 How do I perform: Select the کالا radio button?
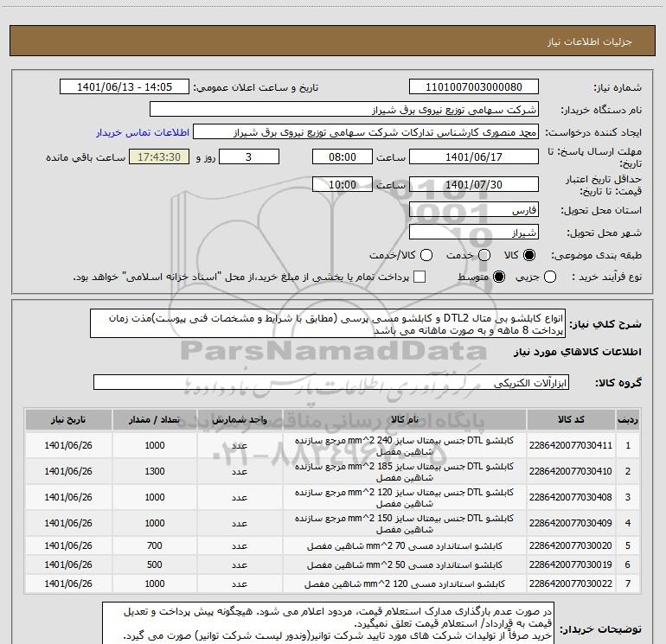(529, 255)
